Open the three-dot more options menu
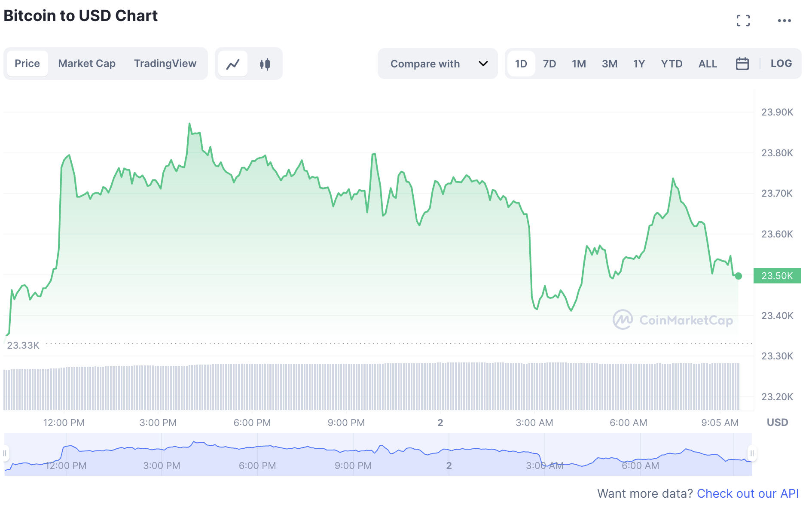812x505 pixels. [x=784, y=21]
